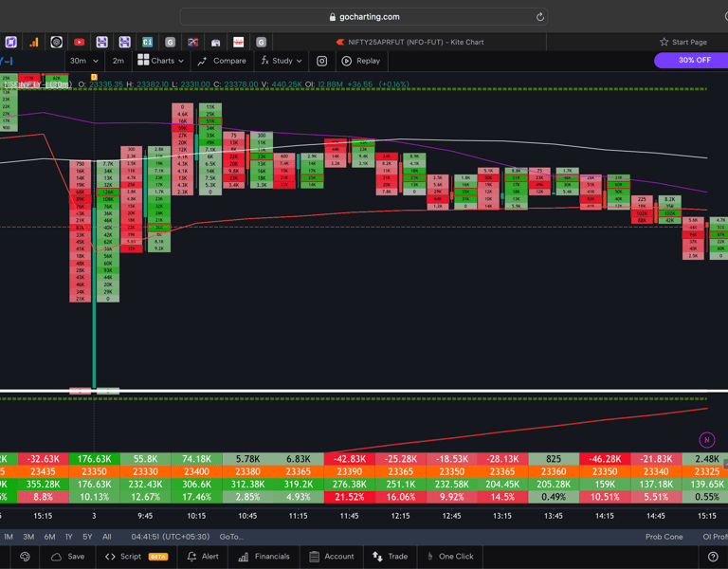728x569 pixels.
Task: Click the purple circled N badge
Action: pyautogui.click(x=707, y=440)
